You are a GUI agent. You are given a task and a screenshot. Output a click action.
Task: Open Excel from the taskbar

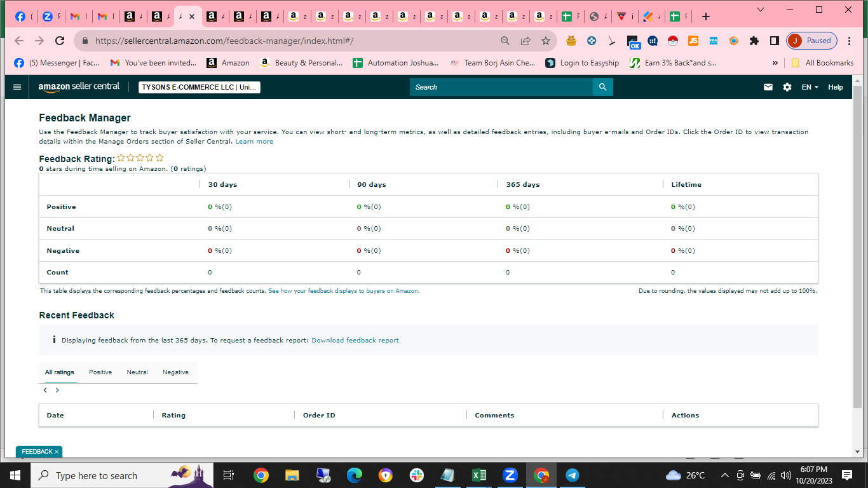tap(479, 475)
